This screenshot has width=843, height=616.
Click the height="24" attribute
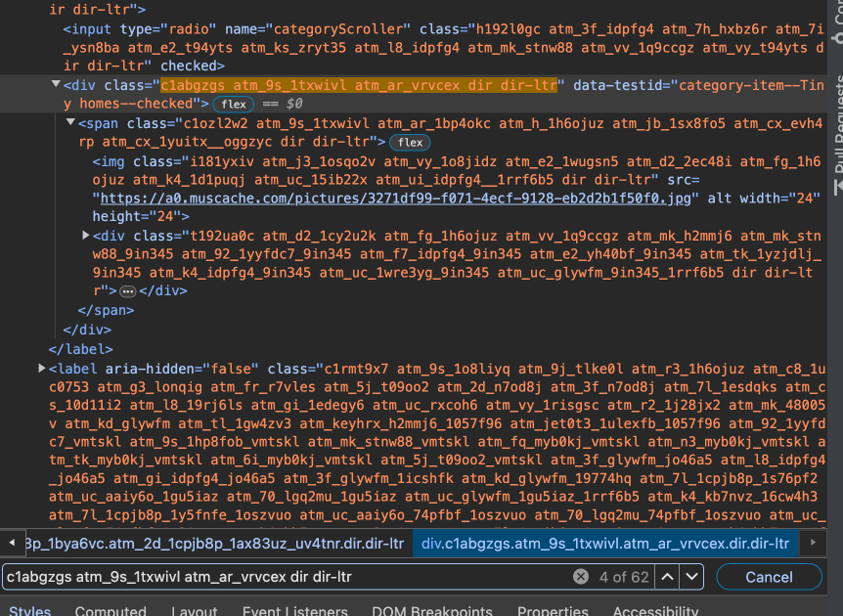[137, 216]
